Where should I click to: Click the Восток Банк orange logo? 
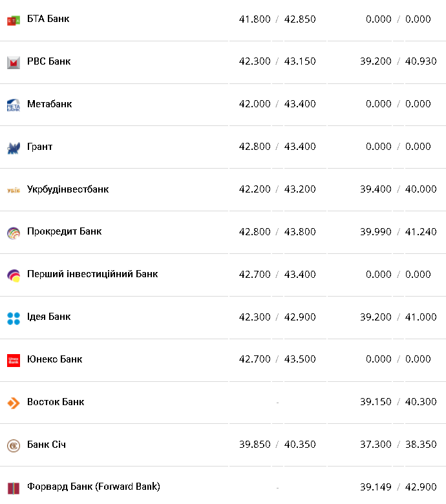pyautogui.click(x=14, y=403)
